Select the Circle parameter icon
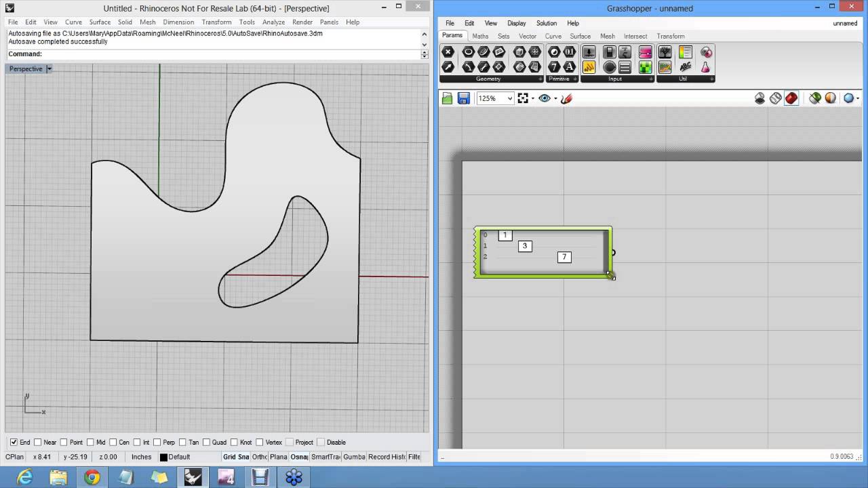The image size is (868, 488). point(469,52)
